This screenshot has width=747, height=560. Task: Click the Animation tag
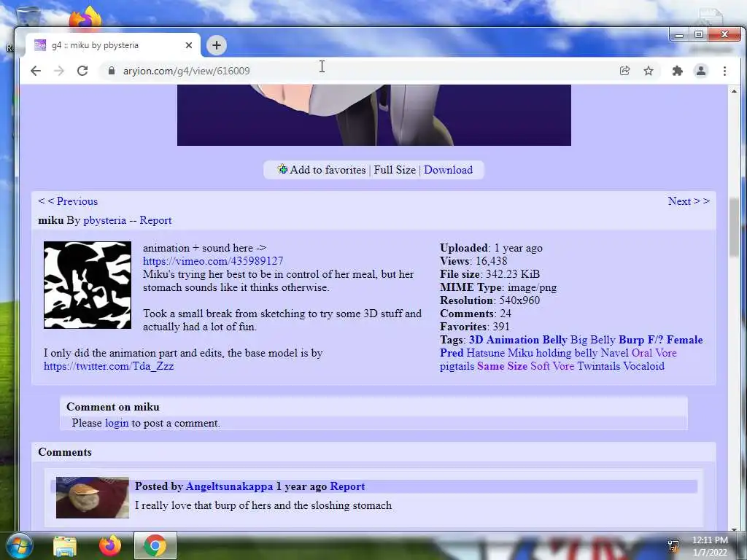click(513, 340)
